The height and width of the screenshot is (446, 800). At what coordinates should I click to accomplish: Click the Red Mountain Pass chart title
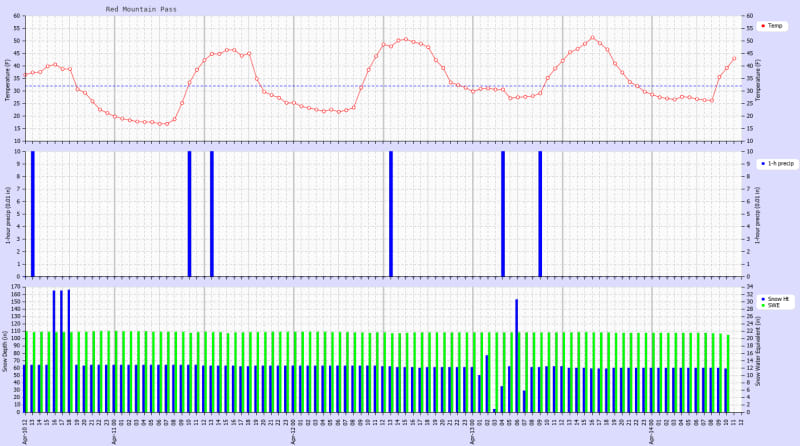coord(141,9)
